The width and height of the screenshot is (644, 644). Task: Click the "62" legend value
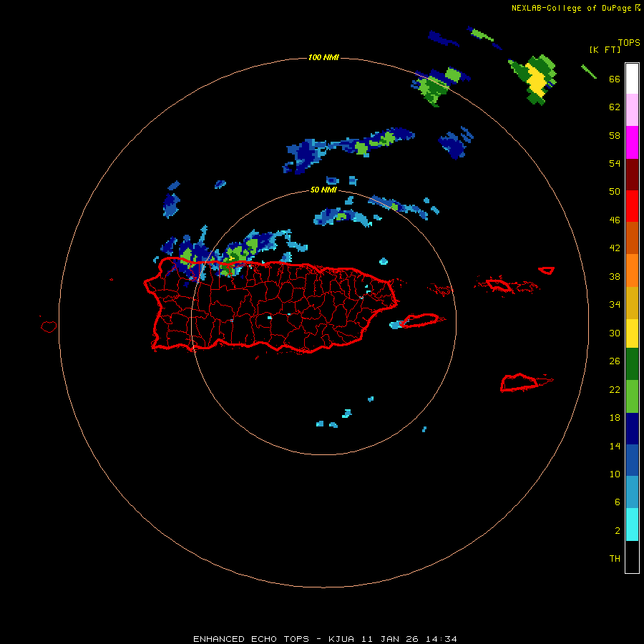615,107
